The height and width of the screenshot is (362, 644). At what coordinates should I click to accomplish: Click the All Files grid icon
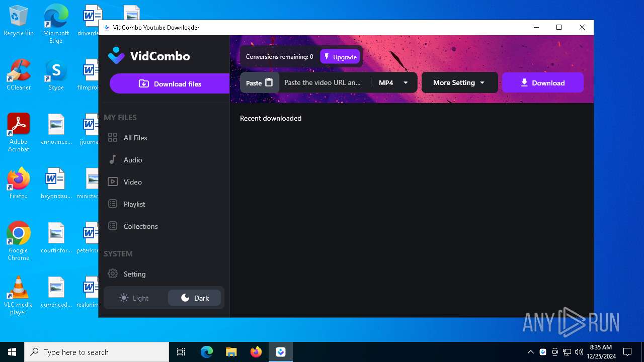(x=113, y=137)
